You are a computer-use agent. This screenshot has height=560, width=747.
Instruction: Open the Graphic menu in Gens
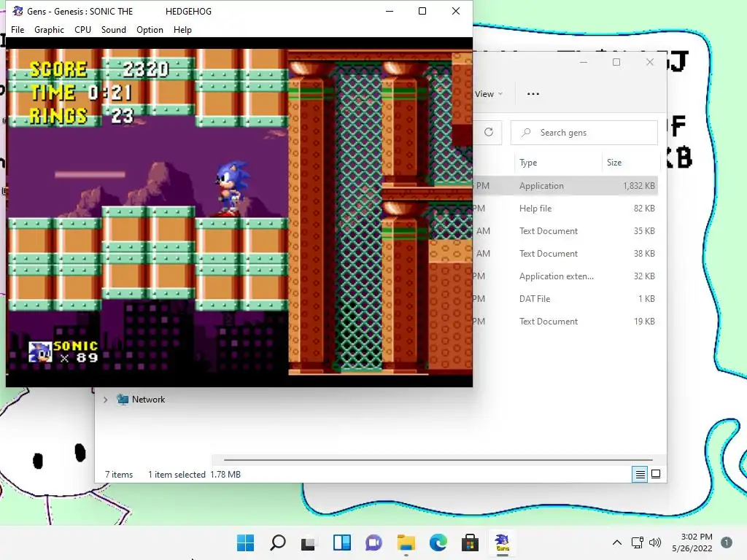click(x=49, y=29)
